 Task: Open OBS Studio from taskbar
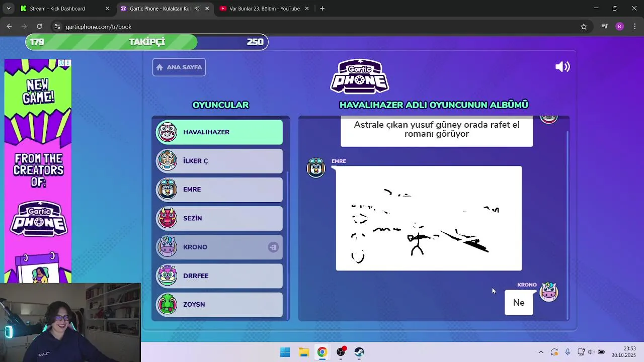[341, 352]
